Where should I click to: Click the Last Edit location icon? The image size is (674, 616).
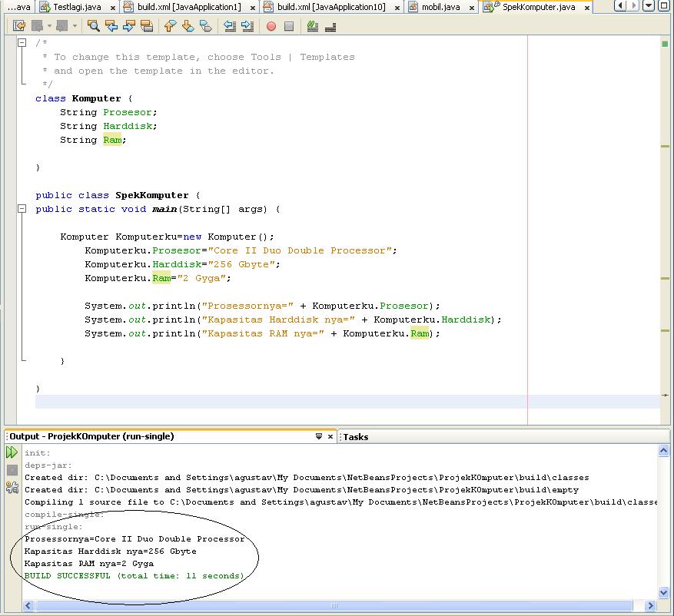(19, 26)
